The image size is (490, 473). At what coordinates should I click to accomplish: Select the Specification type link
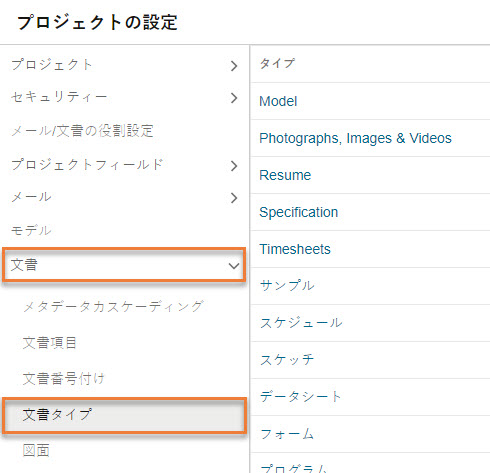(299, 212)
